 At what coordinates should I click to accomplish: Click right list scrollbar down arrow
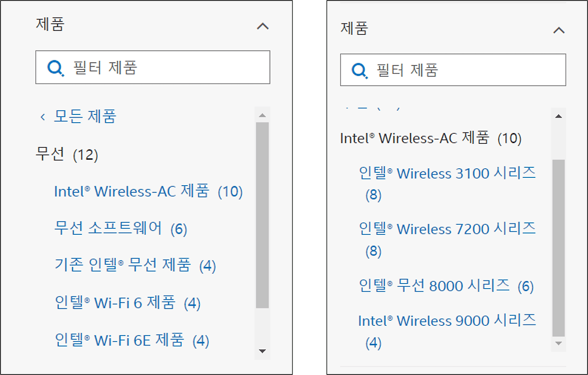tap(559, 344)
